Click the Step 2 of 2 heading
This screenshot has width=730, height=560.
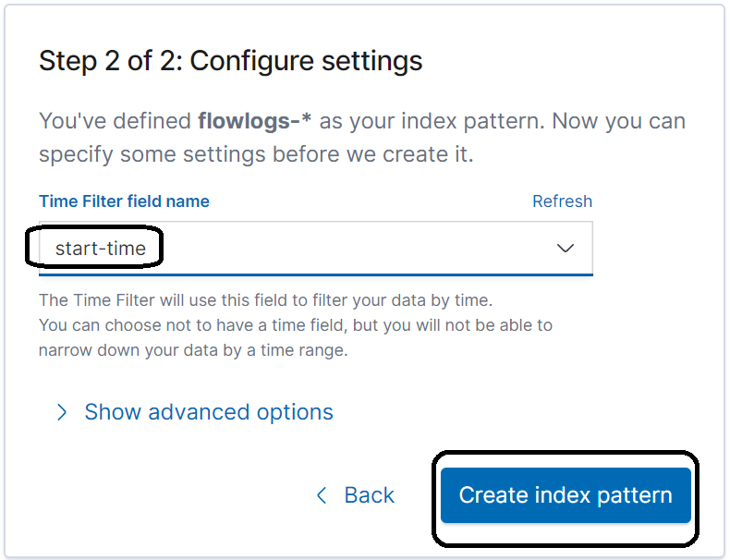point(230,60)
